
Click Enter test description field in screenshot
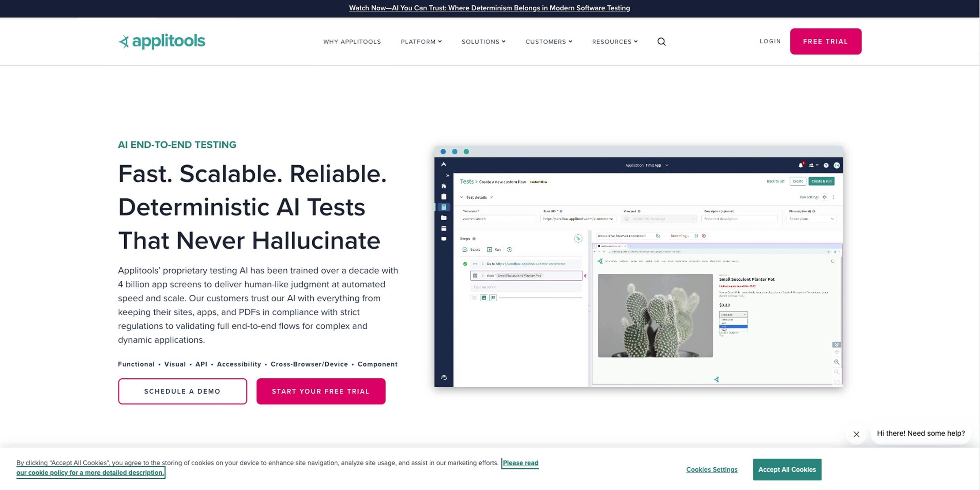click(740, 219)
